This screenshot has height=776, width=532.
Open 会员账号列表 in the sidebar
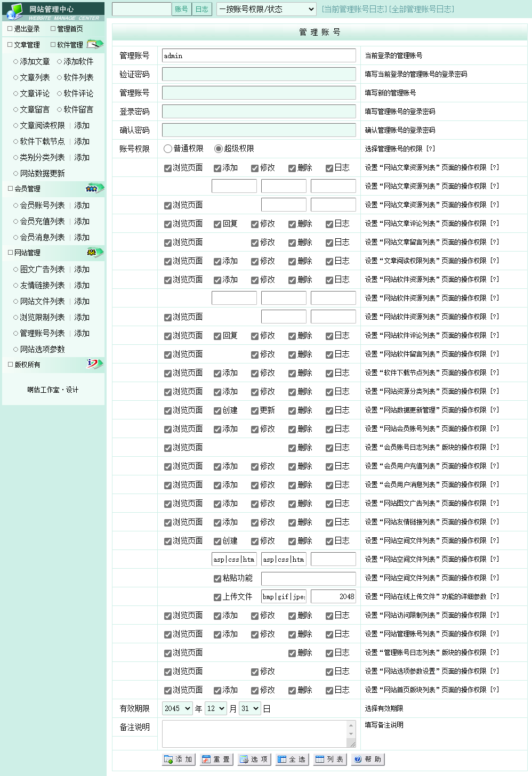point(42,205)
